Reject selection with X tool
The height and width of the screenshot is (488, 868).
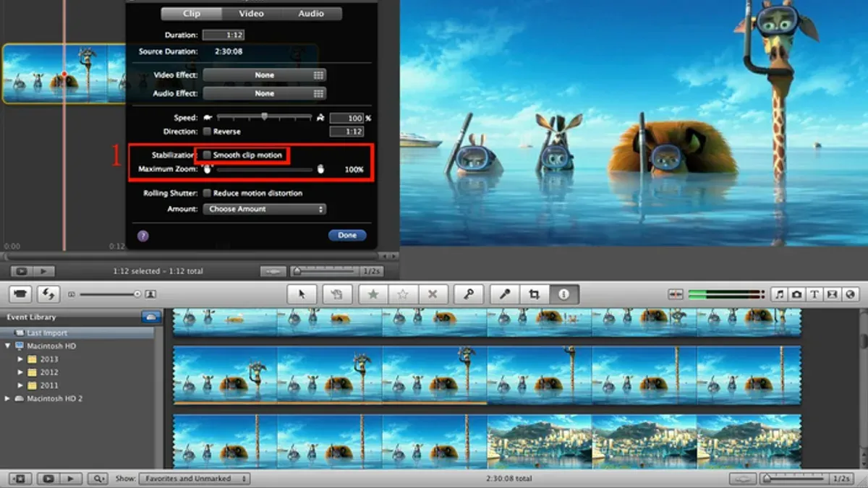pos(433,294)
